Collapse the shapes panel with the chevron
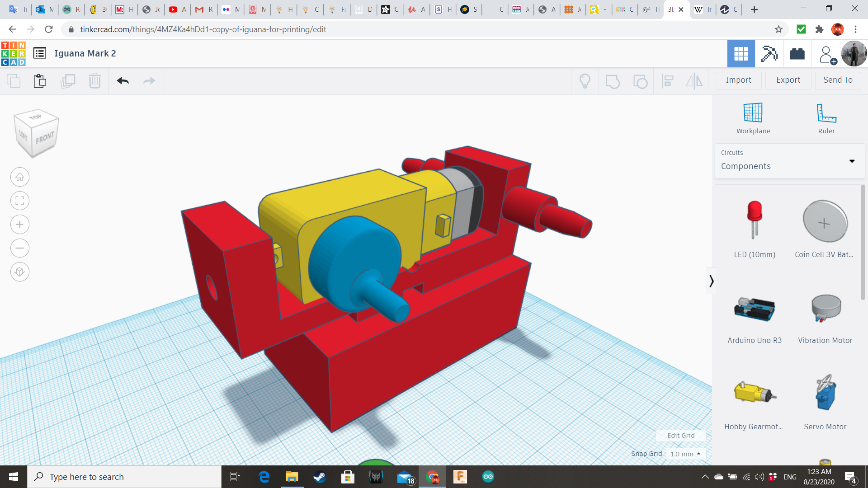The height and width of the screenshot is (488, 868). (711, 281)
